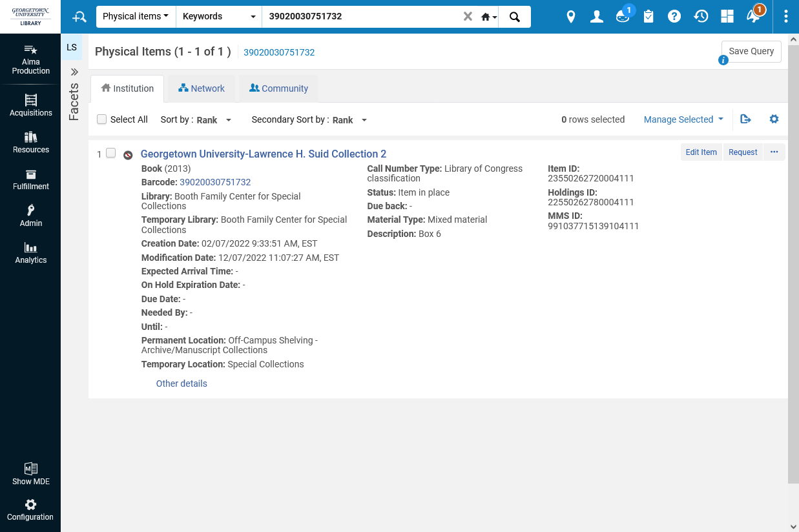
Task: Switch to the Institution tab
Action: pyautogui.click(x=127, y=88)
